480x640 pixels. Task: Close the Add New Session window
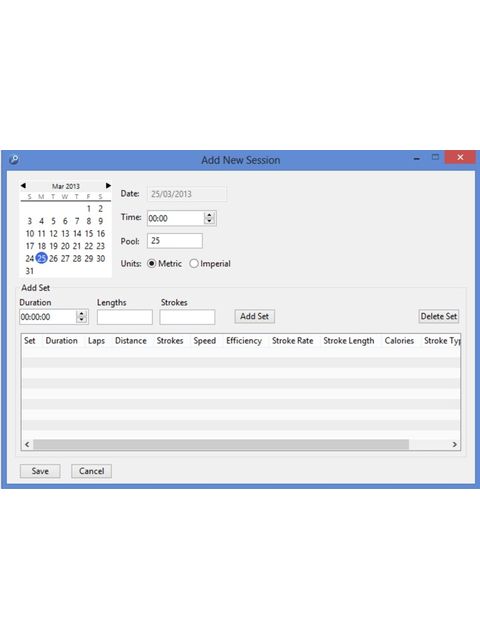click(x=460, y=157)
